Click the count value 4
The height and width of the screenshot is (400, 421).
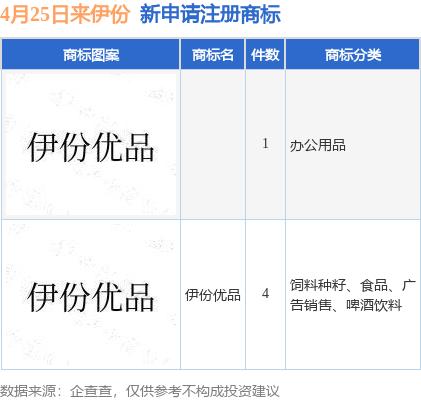[265, 293]
